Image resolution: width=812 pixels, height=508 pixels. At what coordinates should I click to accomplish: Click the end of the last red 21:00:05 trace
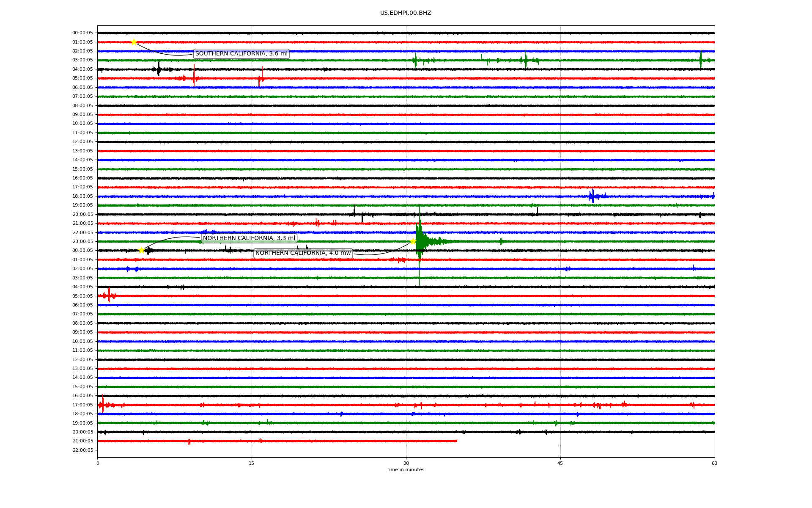pyautogui.click(x=456, y=441)
